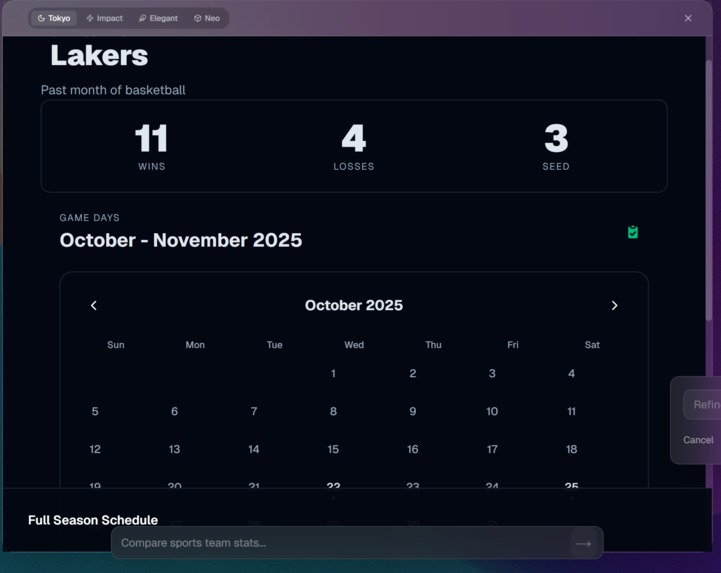The width and height of the screenshot is (721, 573).
Task: Pick October 3 on the calendar
Action: (492, 373)
